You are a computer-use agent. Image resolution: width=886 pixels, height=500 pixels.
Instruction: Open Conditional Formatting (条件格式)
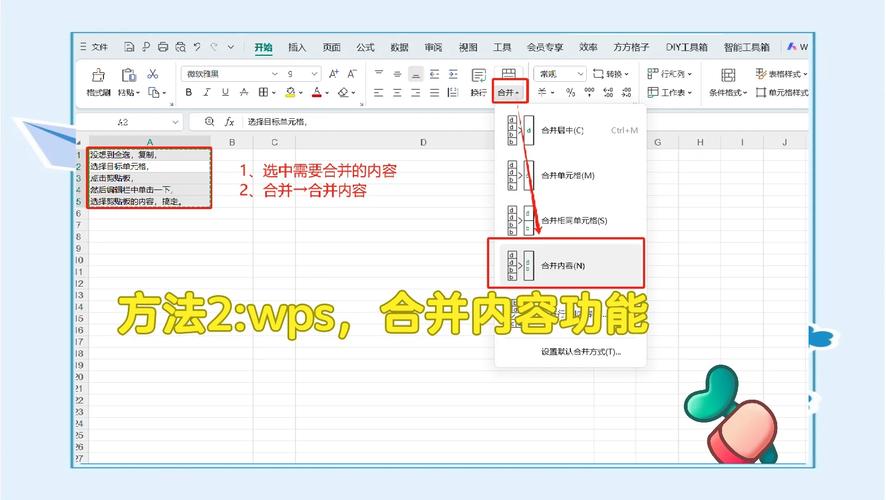pos(728,82)
